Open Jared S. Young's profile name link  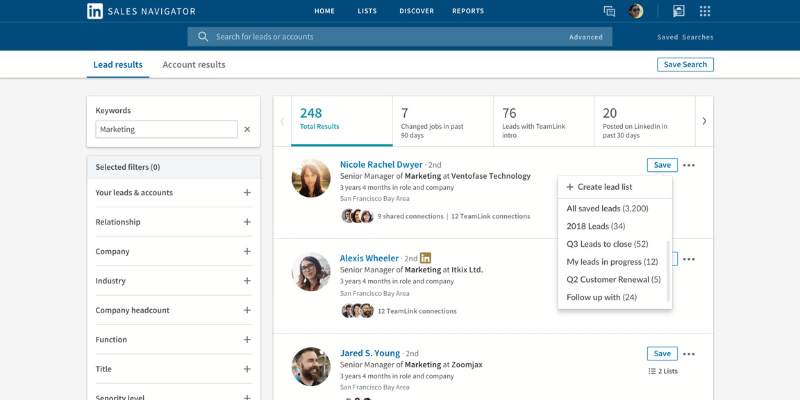pyautogui.click(x=370, y=353)
